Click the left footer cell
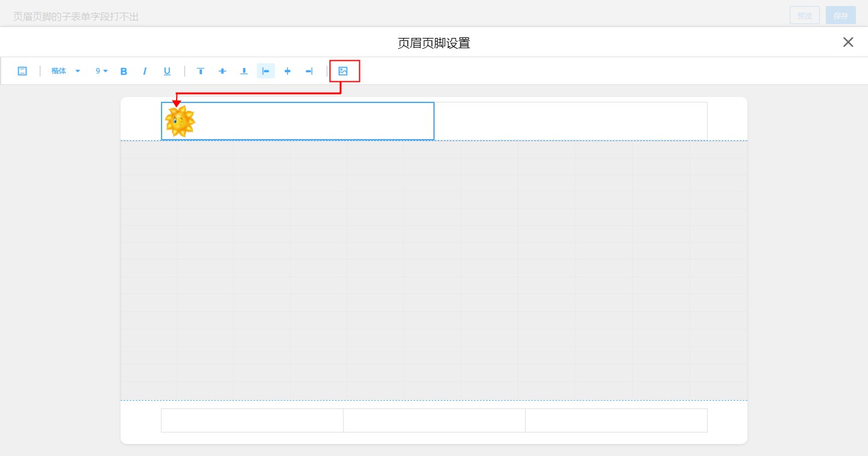The image size is (868, 456). 252,420
